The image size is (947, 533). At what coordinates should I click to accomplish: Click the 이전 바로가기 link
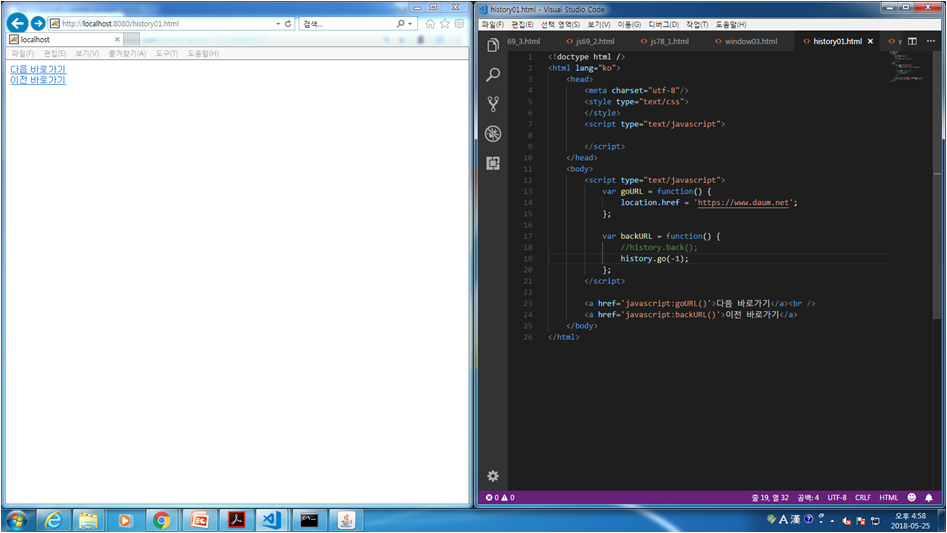[x=38, y=80]
